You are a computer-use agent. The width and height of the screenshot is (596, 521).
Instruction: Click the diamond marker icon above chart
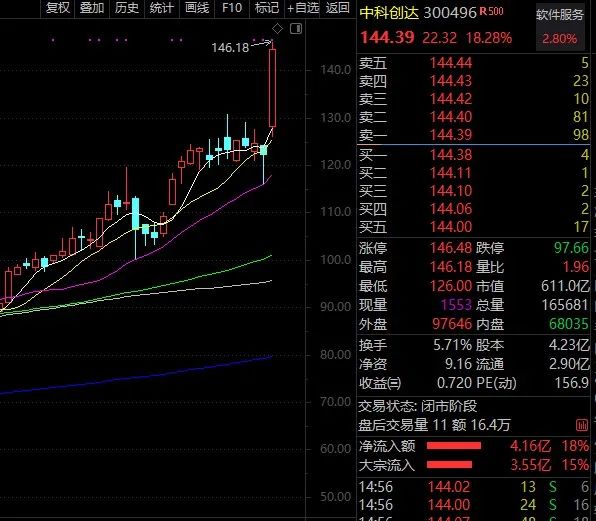click(x=277, y=29)
